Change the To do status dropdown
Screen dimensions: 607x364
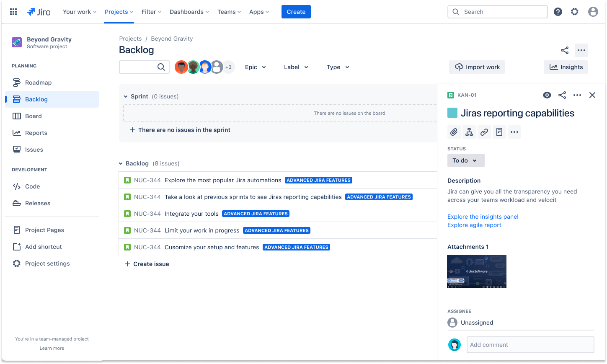tap(466, 160)
